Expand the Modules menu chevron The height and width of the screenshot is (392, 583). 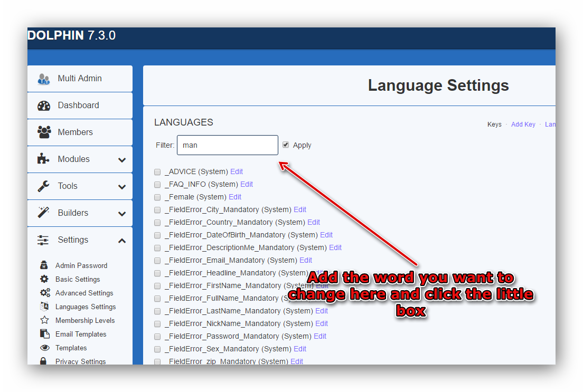[x=122, y=160]
